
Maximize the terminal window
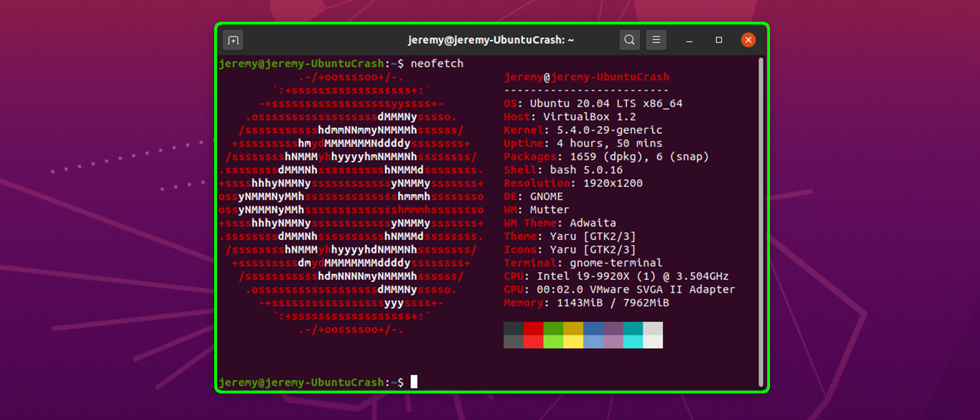point(718,40)
